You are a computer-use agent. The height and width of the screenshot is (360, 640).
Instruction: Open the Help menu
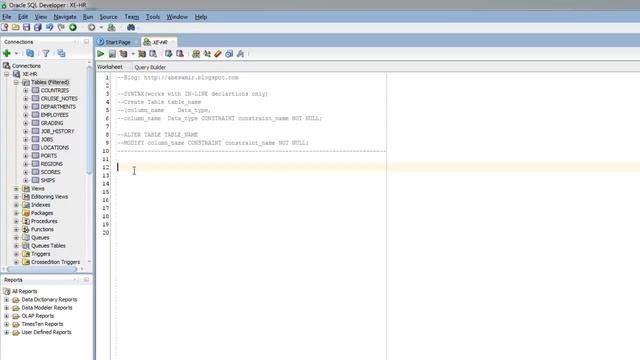(x=201, y=17)
